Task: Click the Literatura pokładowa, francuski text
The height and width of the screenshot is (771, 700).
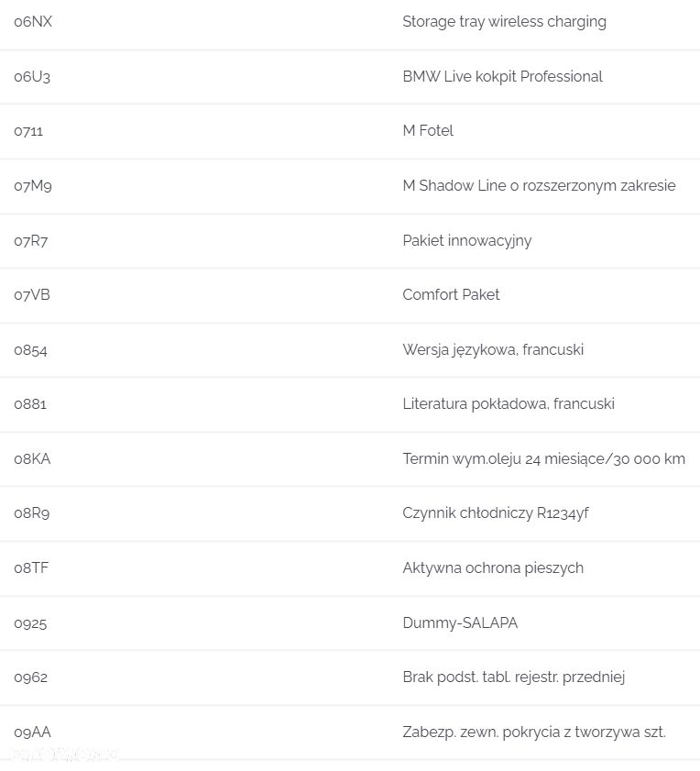Action: pyautogui.click(x=509, y=404)
